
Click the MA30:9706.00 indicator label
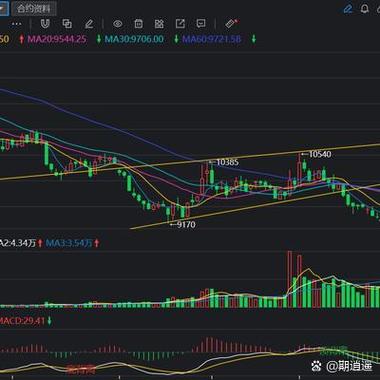click(x=134, y=39)
